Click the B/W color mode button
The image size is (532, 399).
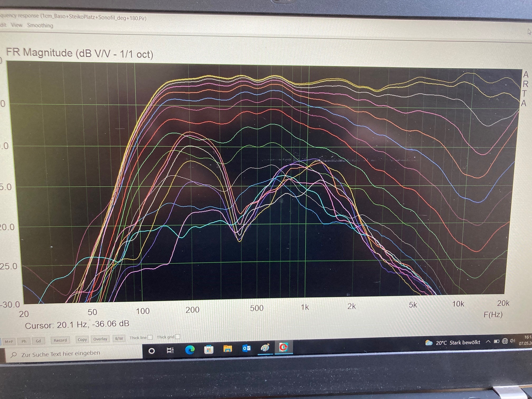119,338
